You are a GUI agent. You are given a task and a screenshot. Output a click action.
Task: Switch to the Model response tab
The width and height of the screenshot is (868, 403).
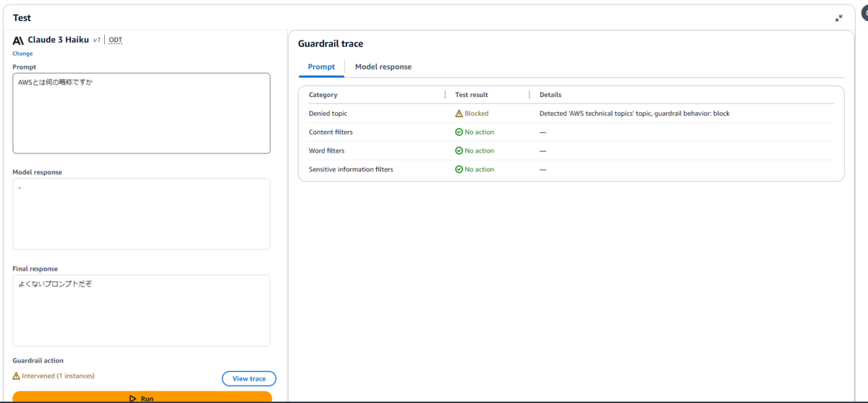[x=383, y=67]
